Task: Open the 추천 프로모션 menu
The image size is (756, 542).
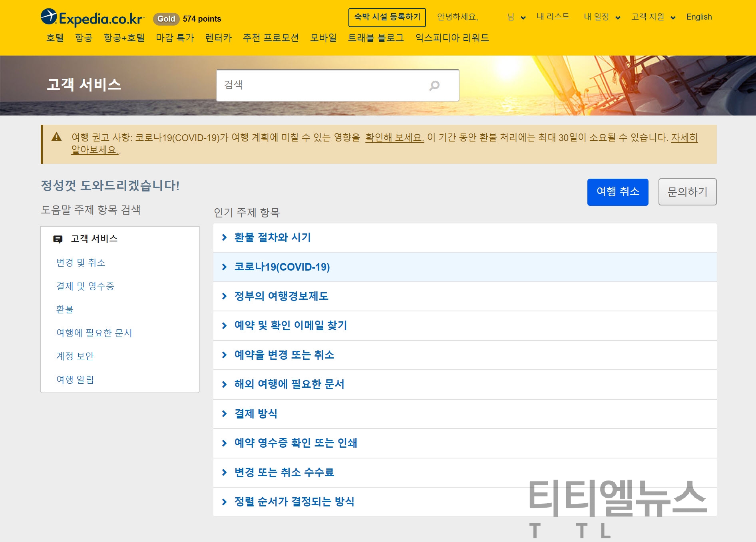Action: pos(271,38)
